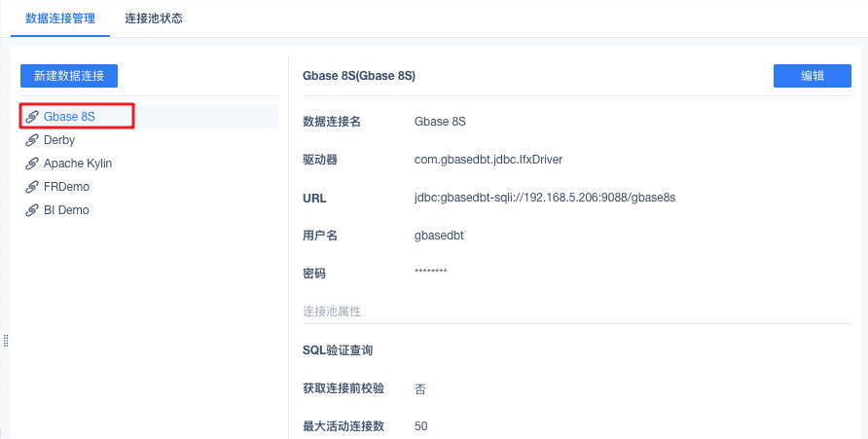The image size is (868, 439).
Task: Click the 连接池属性 section label
Action: pos(332,311)
